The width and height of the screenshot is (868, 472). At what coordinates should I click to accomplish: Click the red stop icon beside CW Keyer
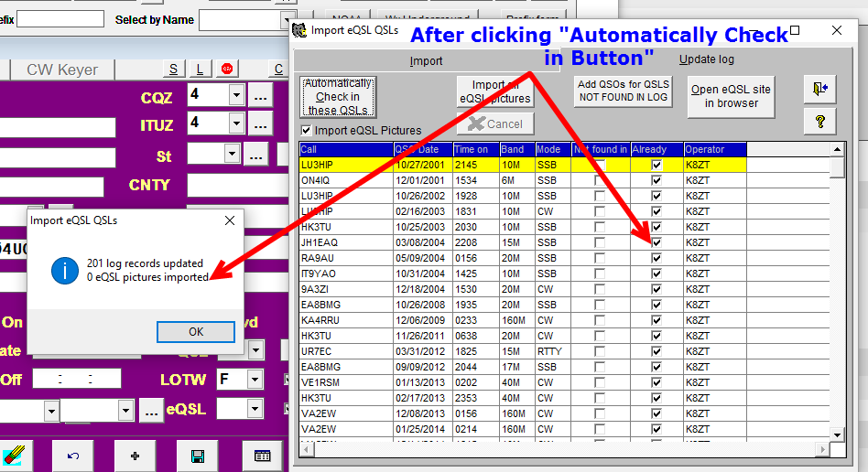[227, 69]
